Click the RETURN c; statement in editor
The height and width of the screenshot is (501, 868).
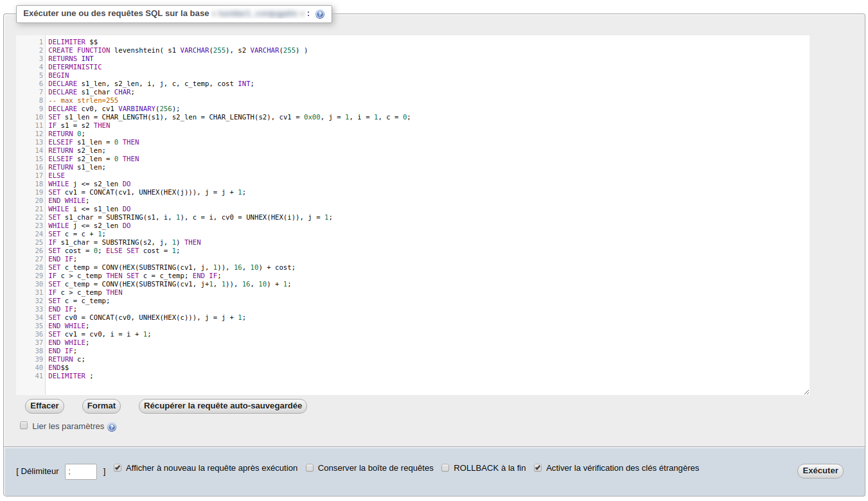click(x=64, y=359)
